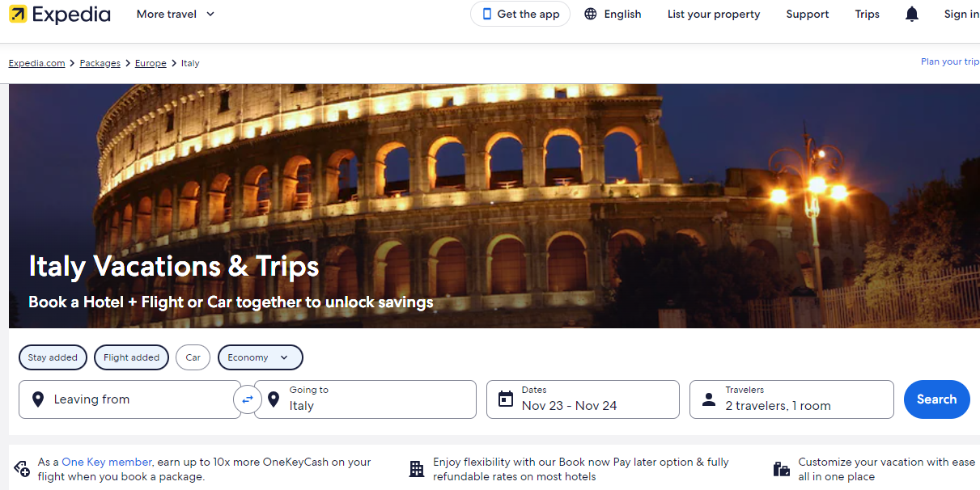Image resolution: width=980 pixels, height=490 pixels.
Task: Toggle the Stay added chip
Action: point(53,357)
